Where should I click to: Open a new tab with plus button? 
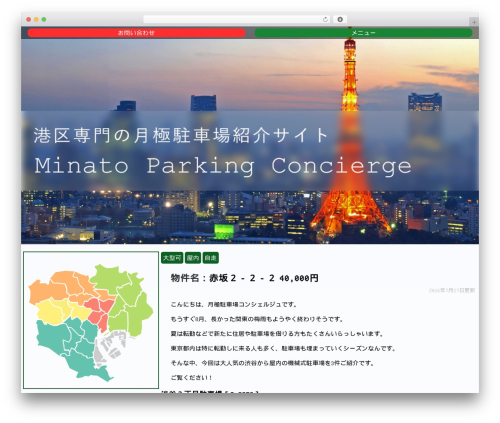pyautogui.click(x=474, y=22)
